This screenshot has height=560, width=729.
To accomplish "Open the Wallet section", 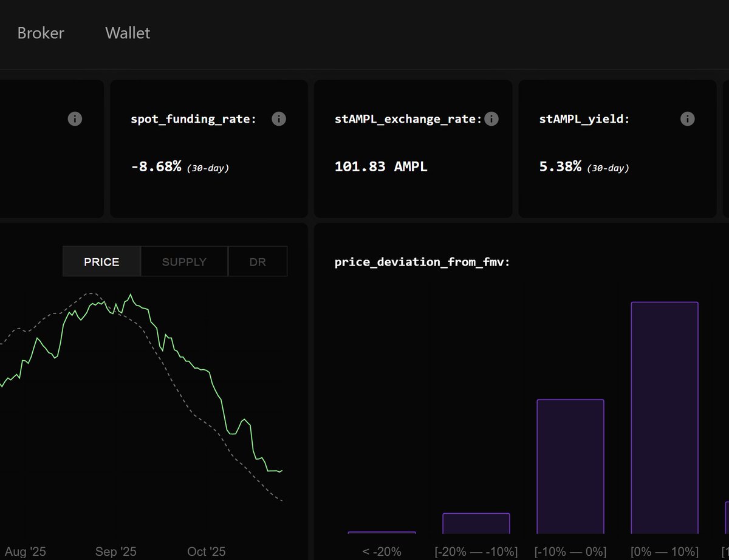I will 128,33.
